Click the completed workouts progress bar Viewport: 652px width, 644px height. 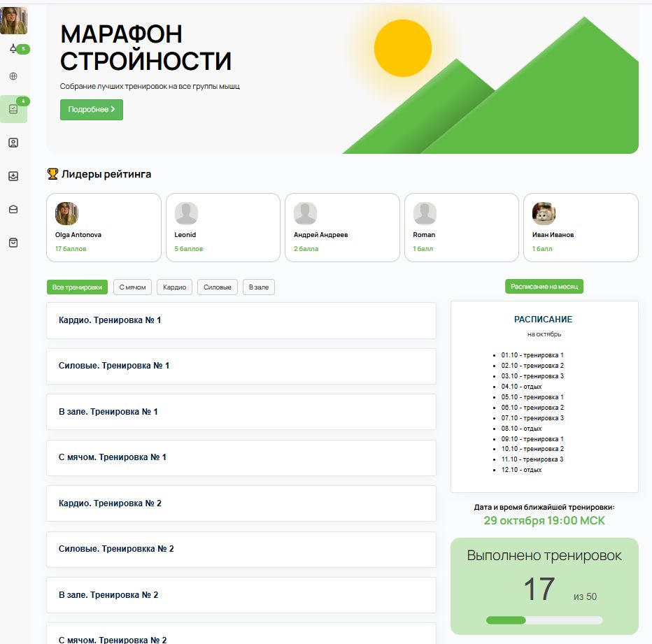[544, 620]
